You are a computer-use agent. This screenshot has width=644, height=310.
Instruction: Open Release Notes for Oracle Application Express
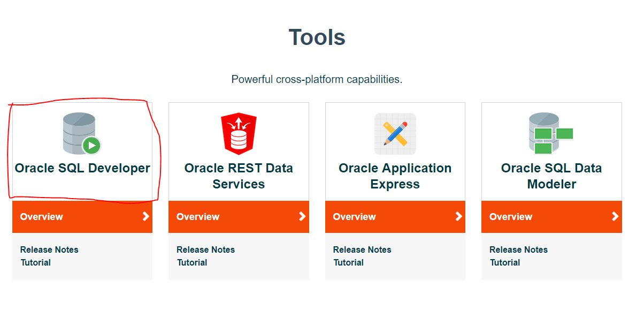click(362, 249)
